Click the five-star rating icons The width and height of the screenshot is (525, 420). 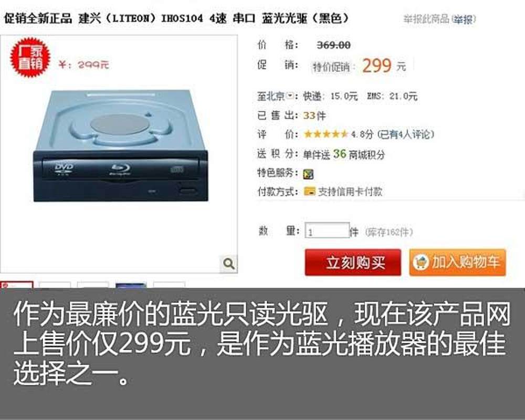coord(326,134)
